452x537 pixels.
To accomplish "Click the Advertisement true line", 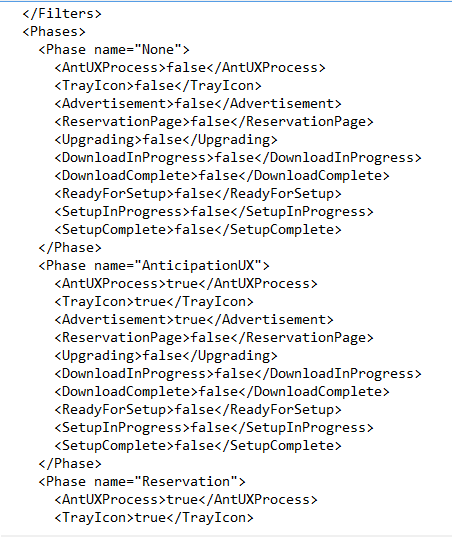I will coord(194,320).
